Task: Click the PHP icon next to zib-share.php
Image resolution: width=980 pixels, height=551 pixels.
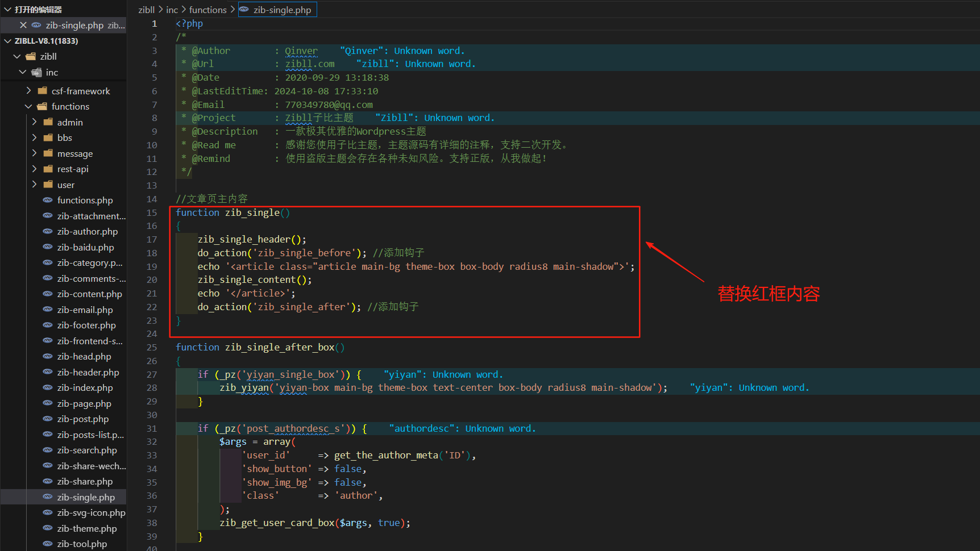Action: (48, 481)
